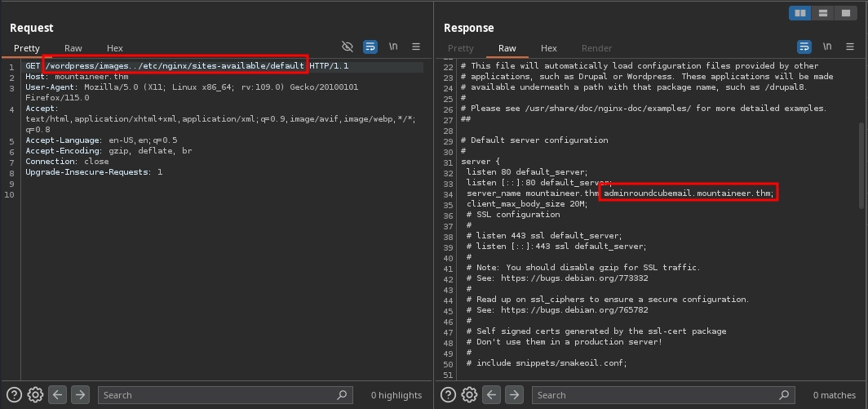Open the Request search help icon
This screenshot has width=868, height=409.
tap(15, 395)
